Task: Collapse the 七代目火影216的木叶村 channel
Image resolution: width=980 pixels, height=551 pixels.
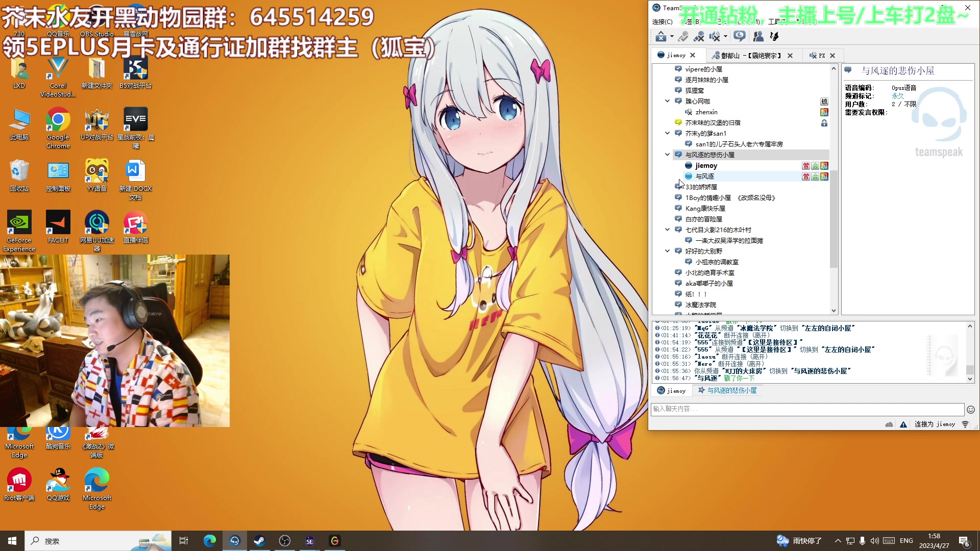Action: point(667,230)
